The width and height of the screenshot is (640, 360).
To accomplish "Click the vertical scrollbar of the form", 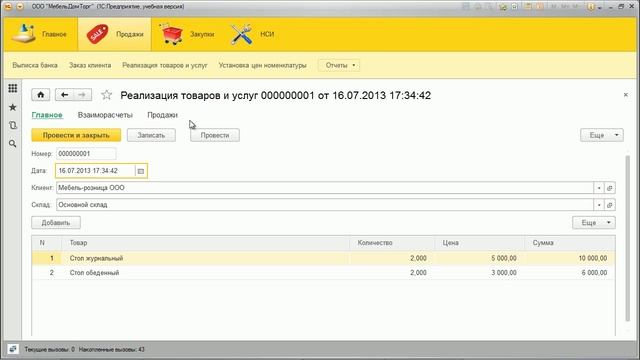I will pyautogui.click(x=628, y=239).
